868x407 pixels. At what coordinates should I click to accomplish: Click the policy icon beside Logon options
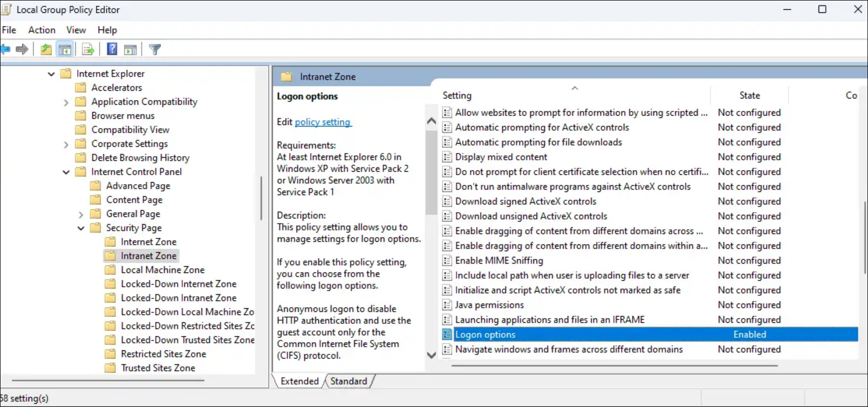[x=447, y=334]
